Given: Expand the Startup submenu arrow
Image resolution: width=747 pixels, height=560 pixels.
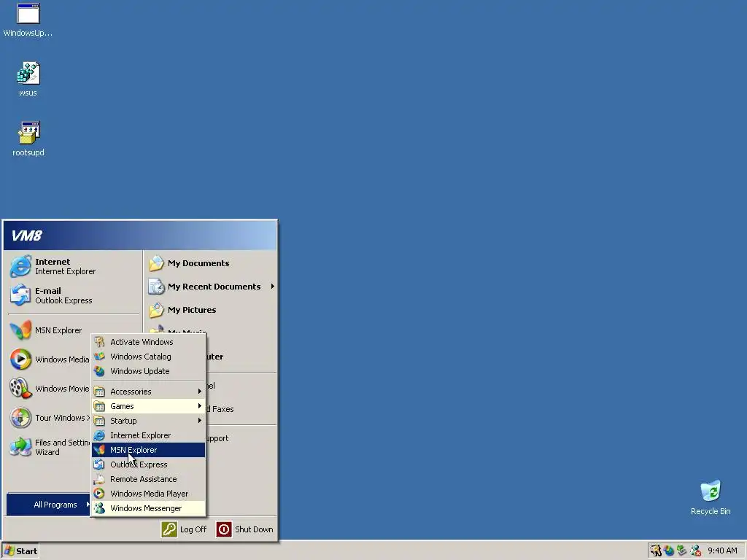Looking at the screenshot, I should coord(200,421).
